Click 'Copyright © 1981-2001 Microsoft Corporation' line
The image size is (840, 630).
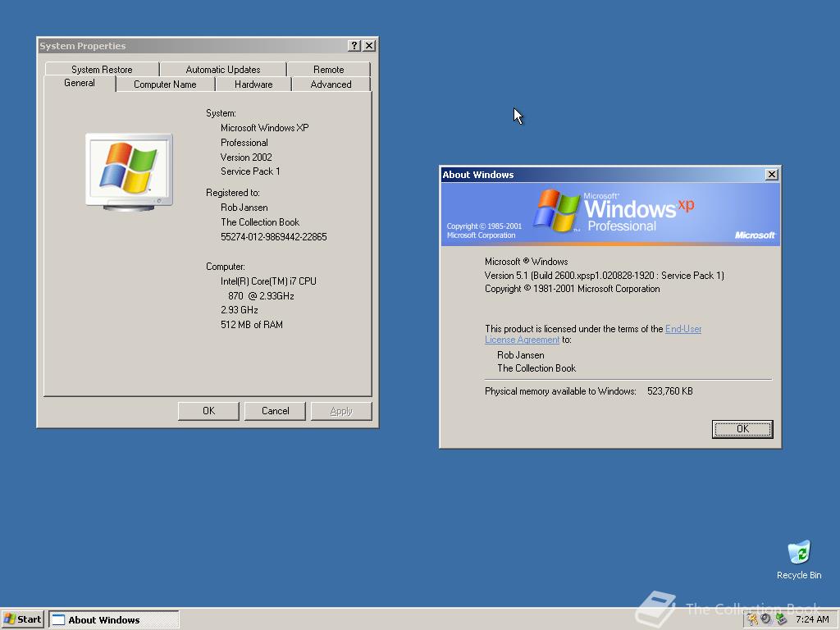point(572,289)
